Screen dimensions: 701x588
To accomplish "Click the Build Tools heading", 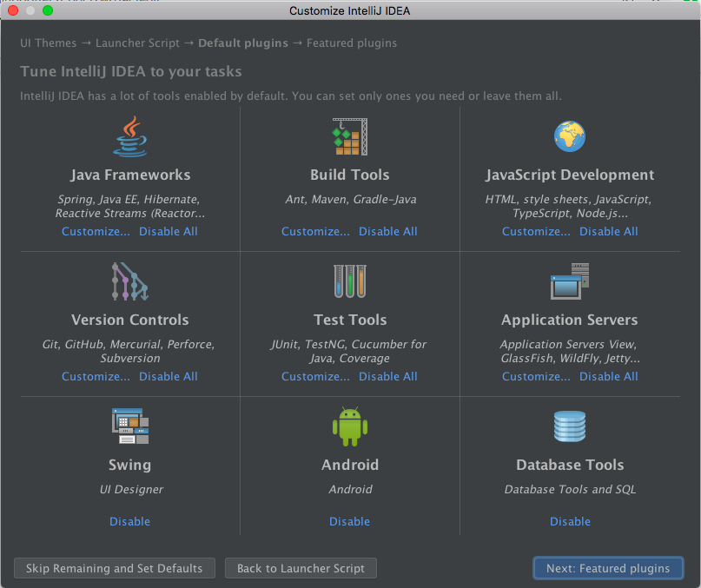I will coord(350,175).
